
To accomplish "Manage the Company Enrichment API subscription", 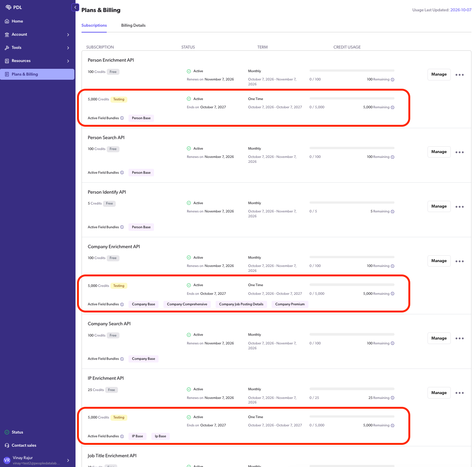I will tap(439, 261).
